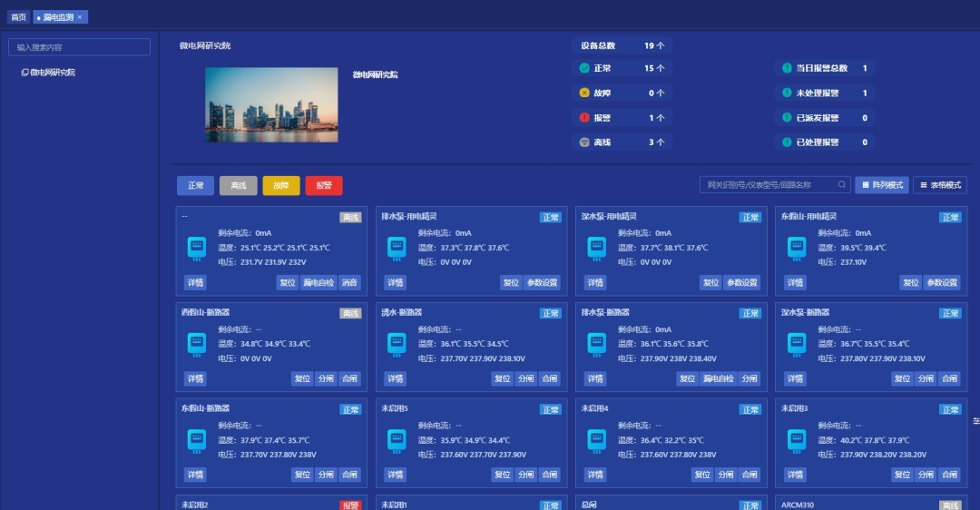Click device icon on 深水泵-断路器 card
The width and height of the screenshot is (980, 510).
(797, 344)
